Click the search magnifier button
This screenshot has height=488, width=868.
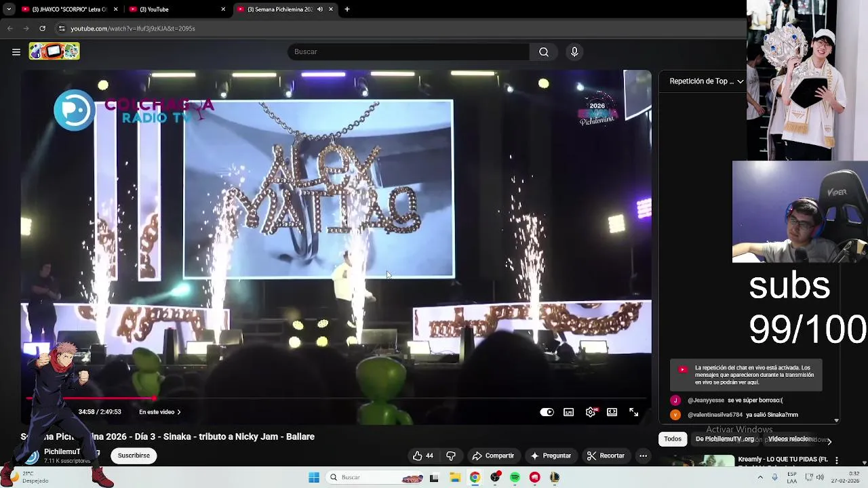(544, 52)
